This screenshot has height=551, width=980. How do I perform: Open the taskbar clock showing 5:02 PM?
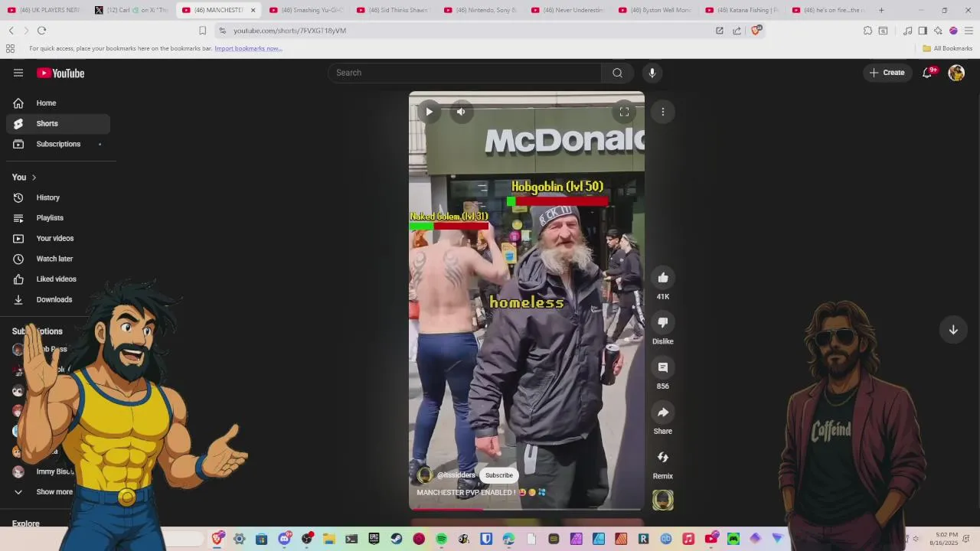point(946,539)
